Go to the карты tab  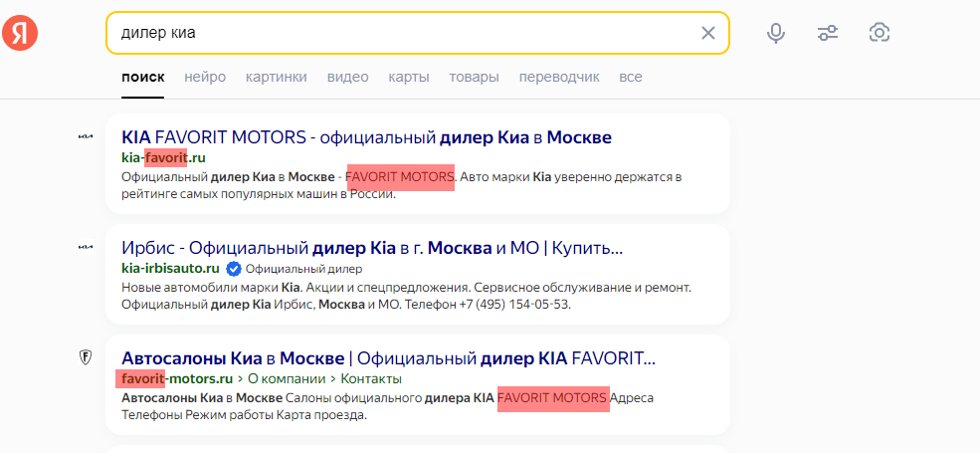[x=409, y=77]
